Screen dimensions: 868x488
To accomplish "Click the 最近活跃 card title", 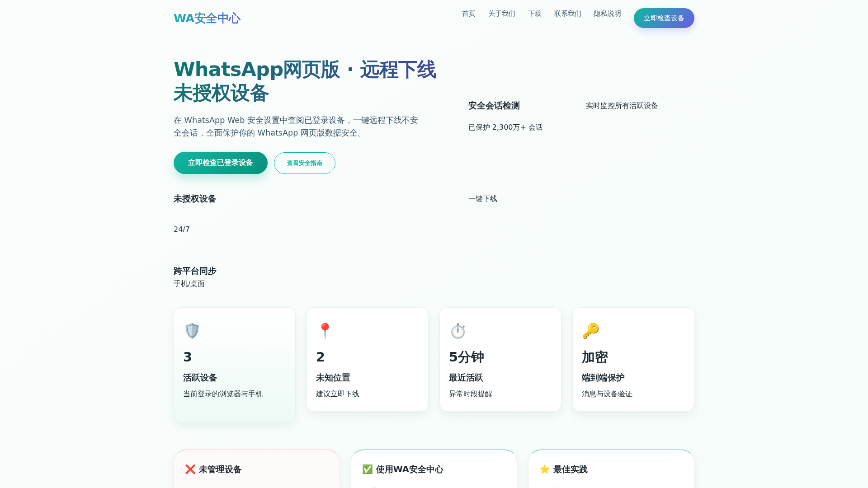I will coord(466,378).
